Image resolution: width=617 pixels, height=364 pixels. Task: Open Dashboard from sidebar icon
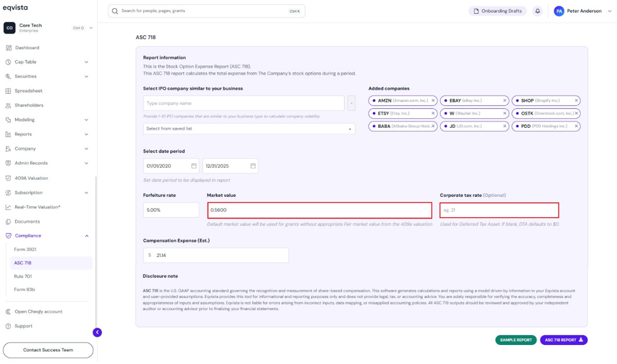coord(9,48)
